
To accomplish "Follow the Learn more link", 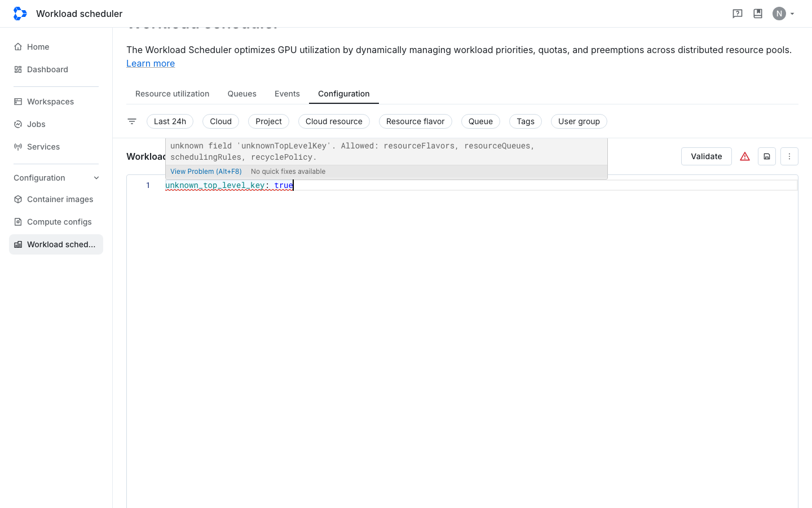I will click(151, 63).
